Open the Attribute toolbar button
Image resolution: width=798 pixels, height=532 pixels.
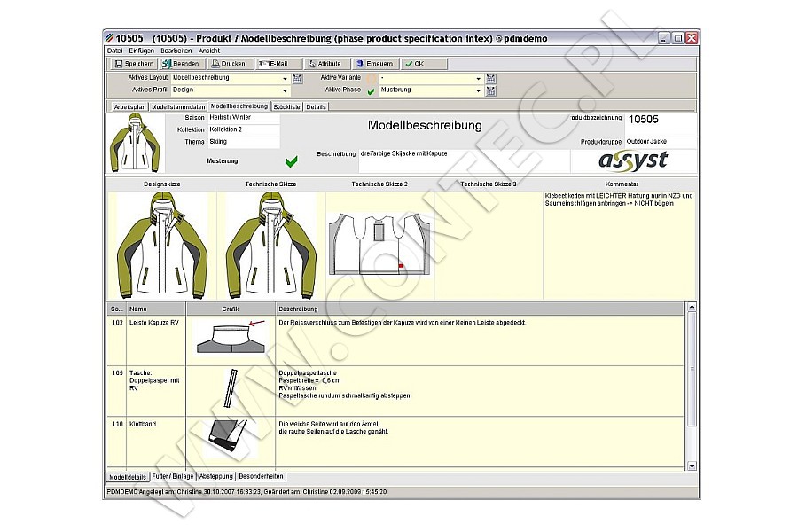point(325,64)
